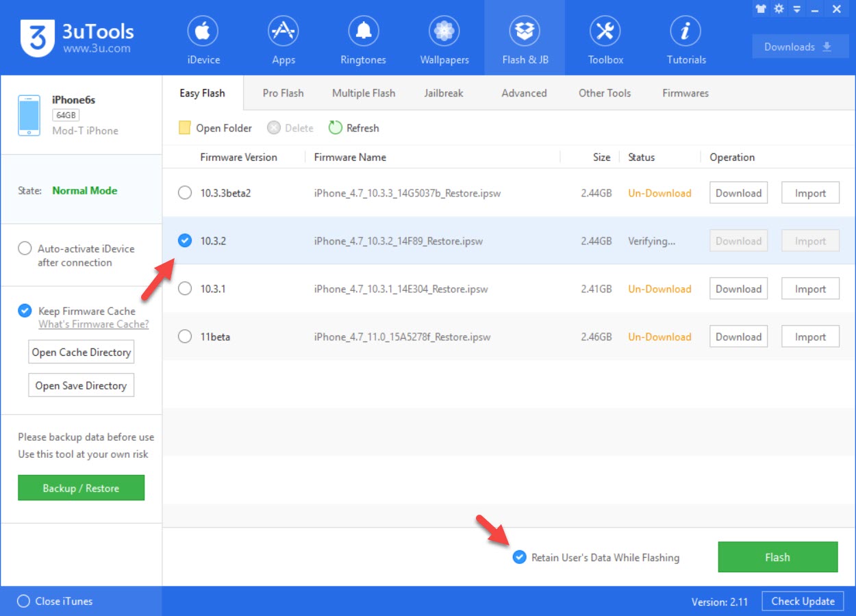Open the iDevice section icon

pyautogui.click(x=203, y=31)
